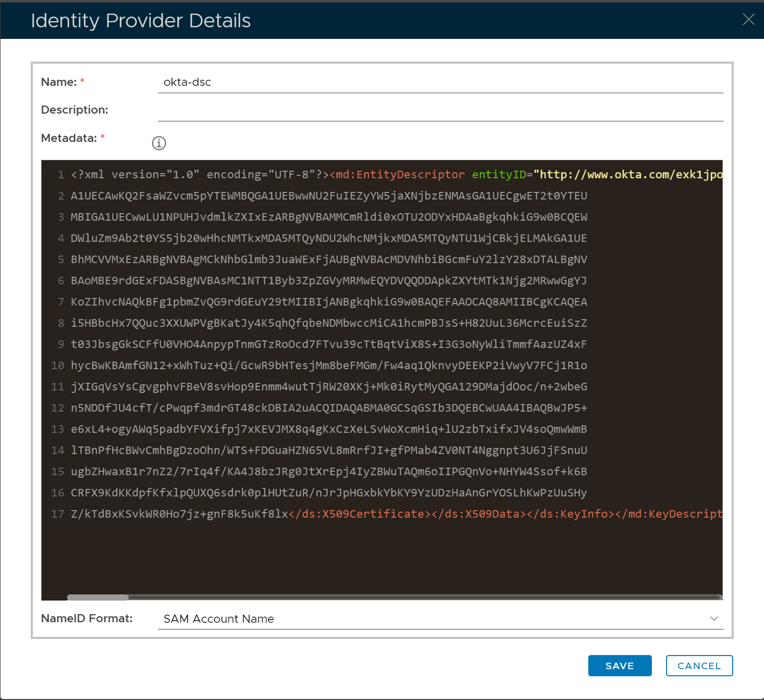Click the metadata editor horizontal scrollbar thumb
Viewport: 764px width, 700px height.
[98, 597]
